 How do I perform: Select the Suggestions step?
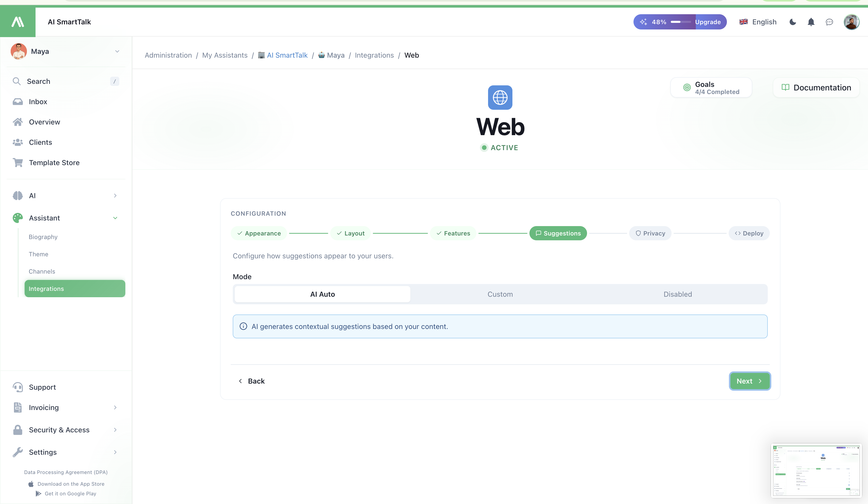(x=558, y=233)
